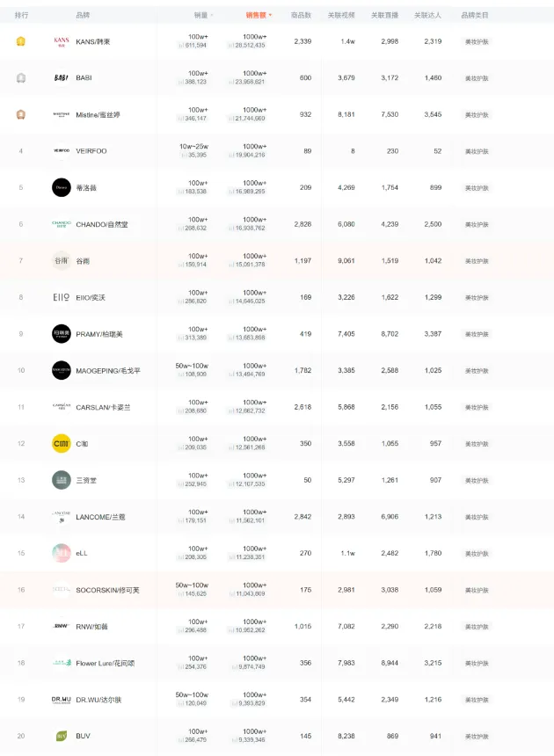Click the sales trend icon beside 611,594
Viewport: 554px width, 756px height.
(181, 46)
